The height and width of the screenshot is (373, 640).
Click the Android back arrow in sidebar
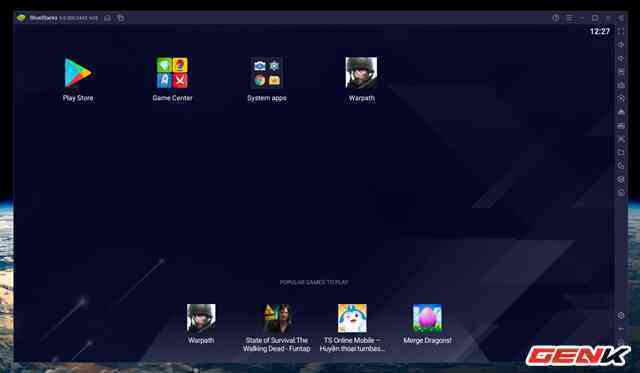click(621, 329)
